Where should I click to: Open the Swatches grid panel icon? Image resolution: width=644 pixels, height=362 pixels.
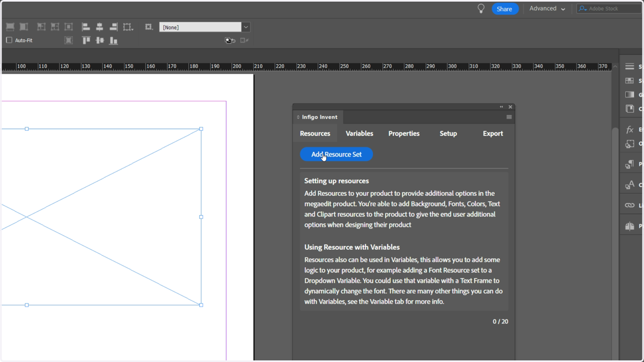pos(630,80)
